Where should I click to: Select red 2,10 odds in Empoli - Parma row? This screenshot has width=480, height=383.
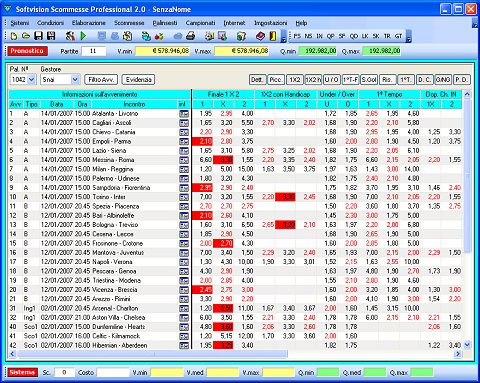tap(202, 141)
